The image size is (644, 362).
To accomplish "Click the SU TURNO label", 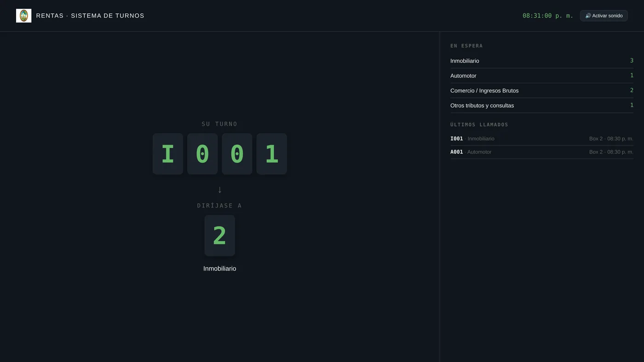I will pyautogui.click(x=220, y=124).
